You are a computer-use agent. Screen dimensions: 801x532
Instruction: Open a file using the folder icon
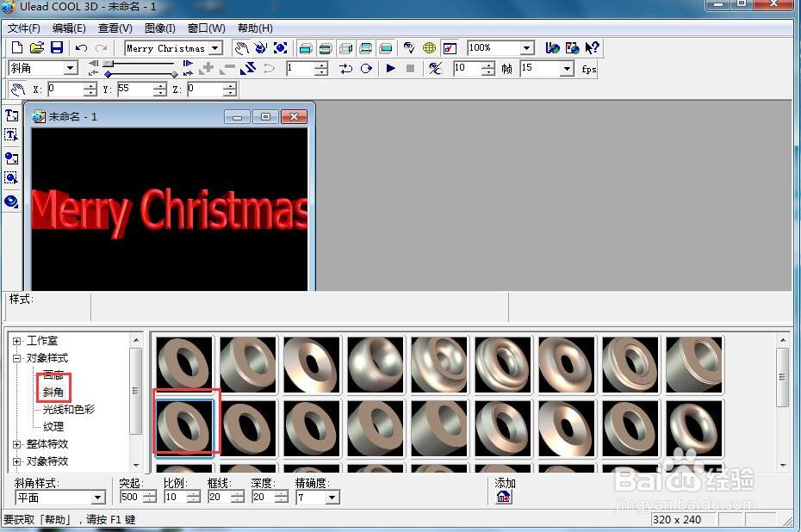click(37, 48)
